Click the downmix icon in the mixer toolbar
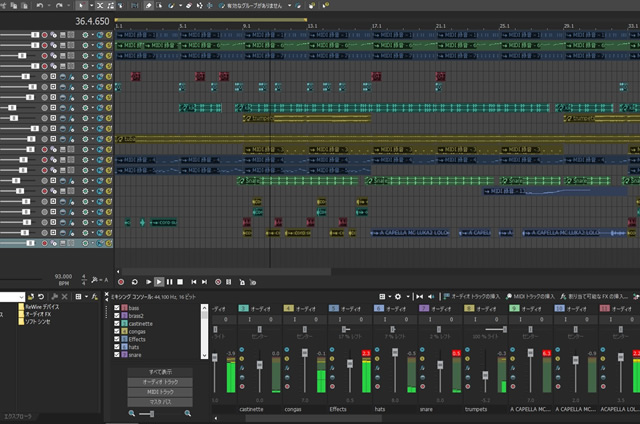The width and height of the screenshot is (640, 424). 420,297
